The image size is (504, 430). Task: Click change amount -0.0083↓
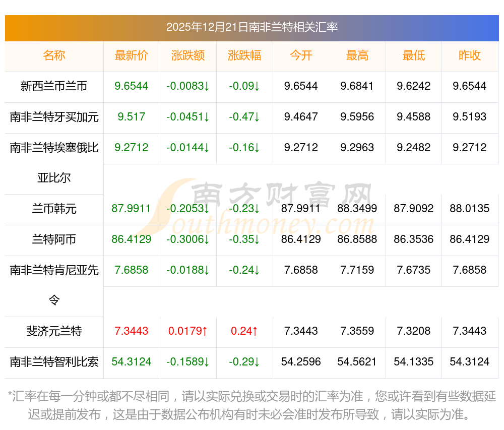[x=188, y=86]
